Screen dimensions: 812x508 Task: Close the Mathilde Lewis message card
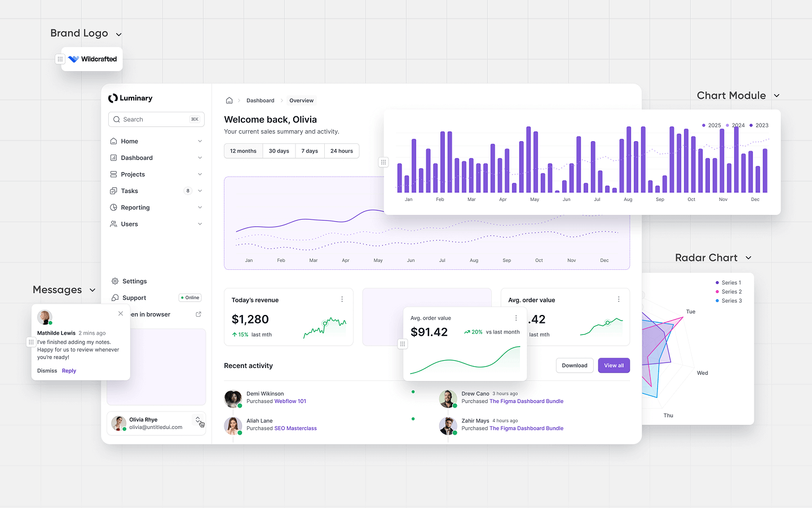121,314
